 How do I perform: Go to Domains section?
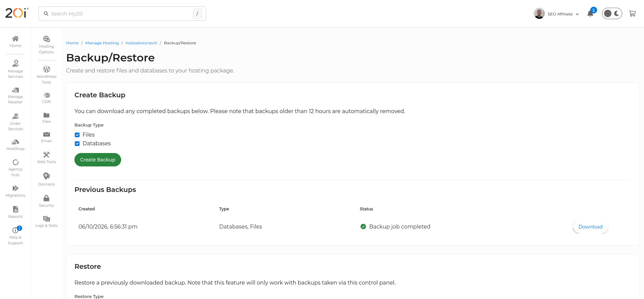[46, 180]
